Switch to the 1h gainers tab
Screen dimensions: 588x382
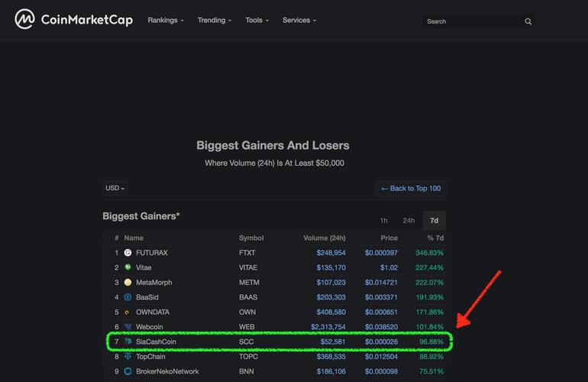coord(384,221)
